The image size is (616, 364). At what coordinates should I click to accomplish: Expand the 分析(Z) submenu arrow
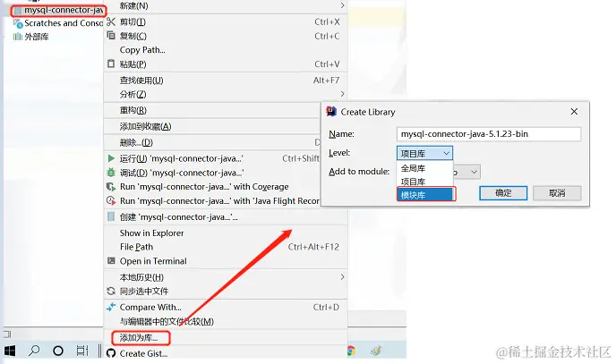pyautogui.click(x=343, y=94)
